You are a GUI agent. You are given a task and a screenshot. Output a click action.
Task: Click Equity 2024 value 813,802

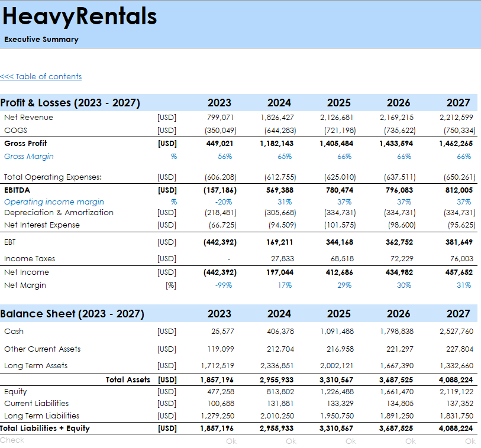(280, 392)
